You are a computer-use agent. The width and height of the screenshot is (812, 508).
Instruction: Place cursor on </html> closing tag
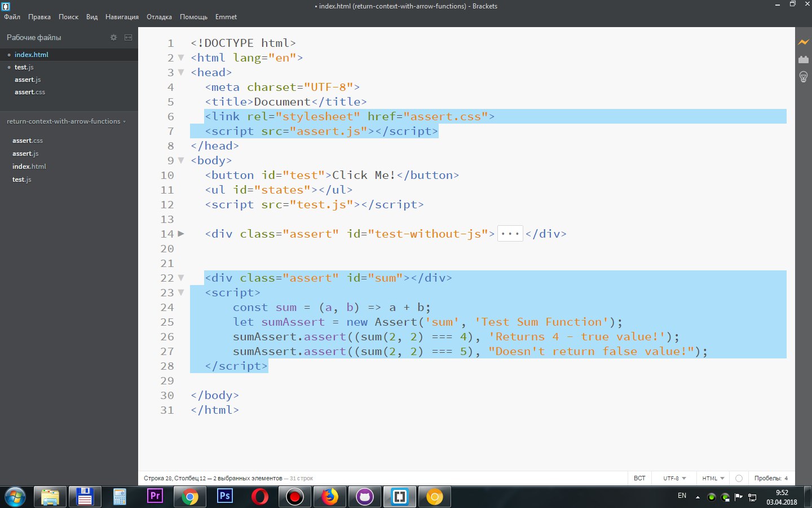pos(215,410)
